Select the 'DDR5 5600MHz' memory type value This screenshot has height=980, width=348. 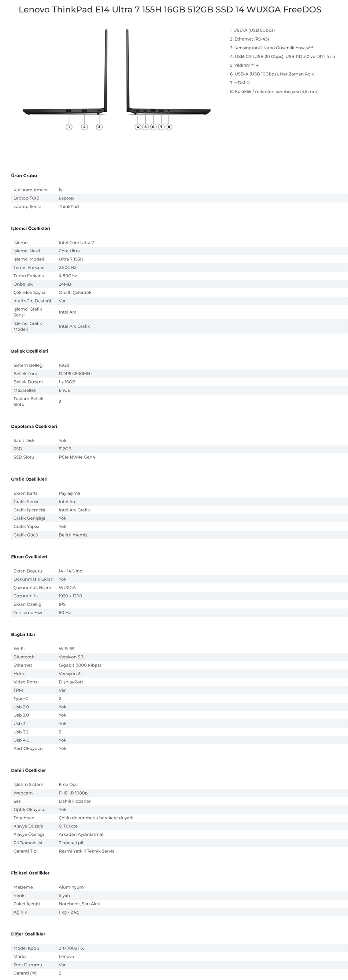(x=75, y=373)
